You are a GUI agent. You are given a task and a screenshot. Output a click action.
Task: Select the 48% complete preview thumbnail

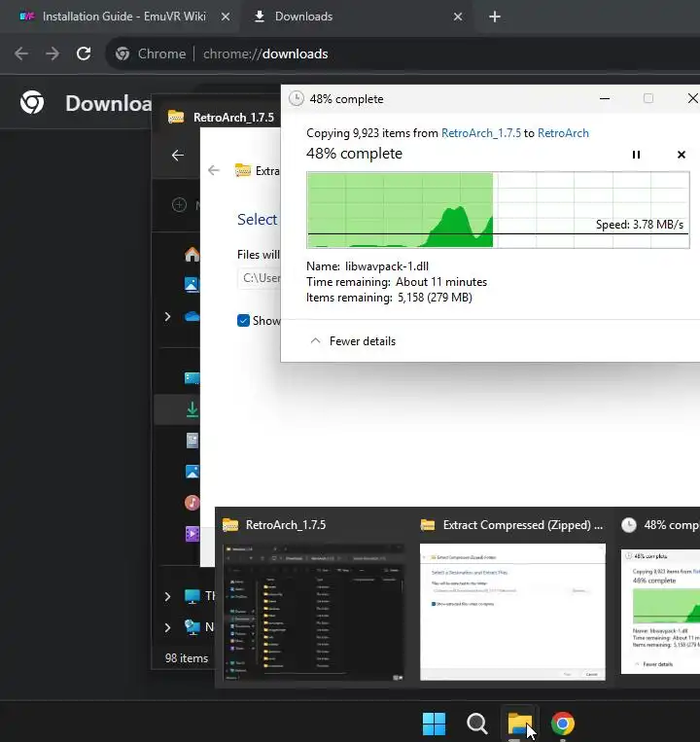click(x=660, y=613)
